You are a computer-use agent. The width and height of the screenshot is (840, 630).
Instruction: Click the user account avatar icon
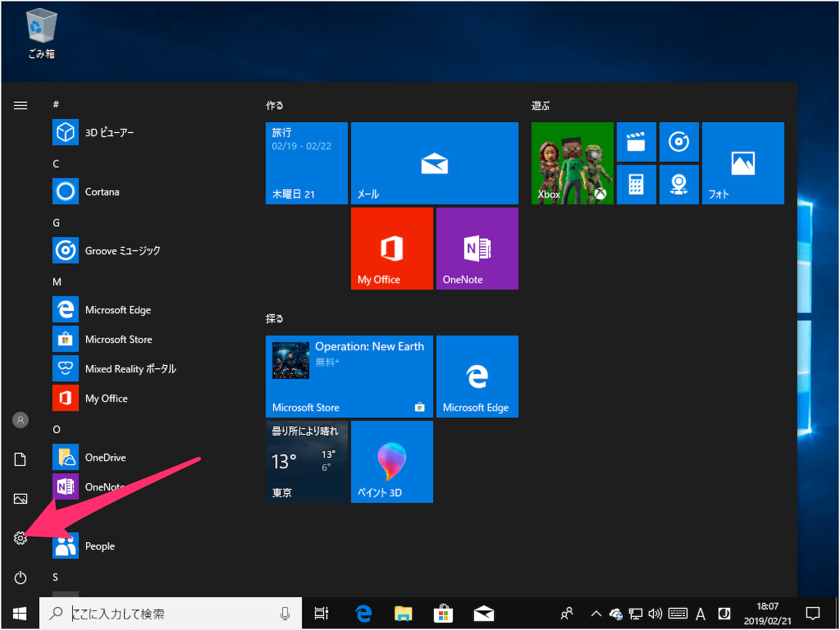20,420
